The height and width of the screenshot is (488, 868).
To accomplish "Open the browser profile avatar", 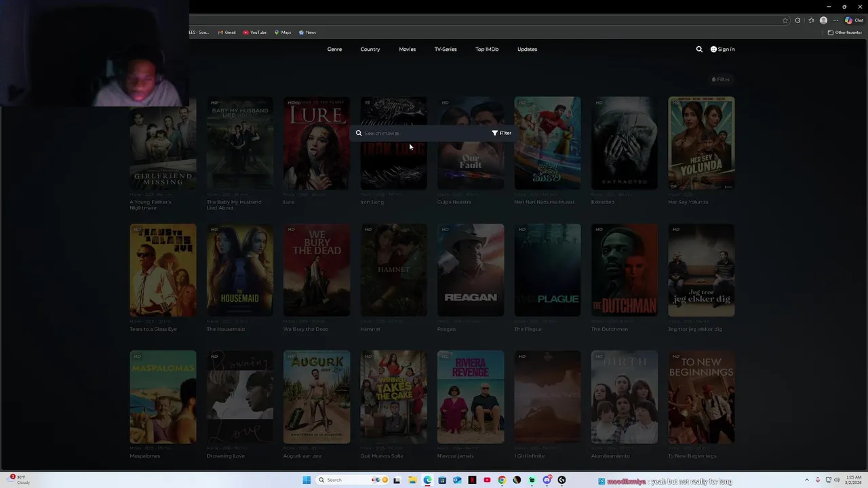I will (x=823, y=20).
